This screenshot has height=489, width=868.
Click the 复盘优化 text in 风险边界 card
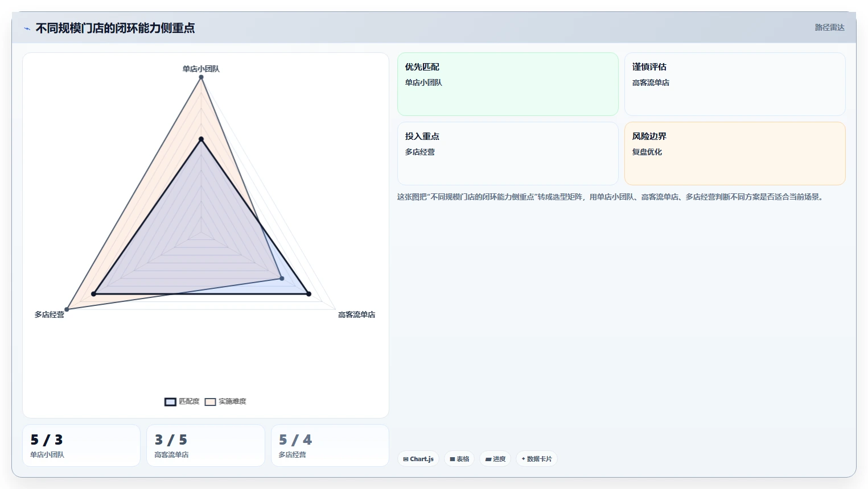point(647,152)
